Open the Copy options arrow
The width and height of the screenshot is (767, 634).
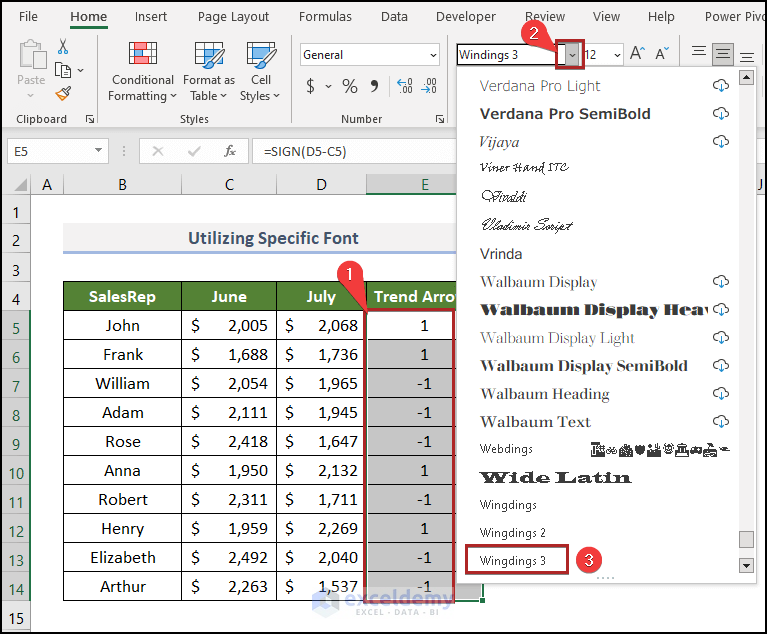point(80,70)
